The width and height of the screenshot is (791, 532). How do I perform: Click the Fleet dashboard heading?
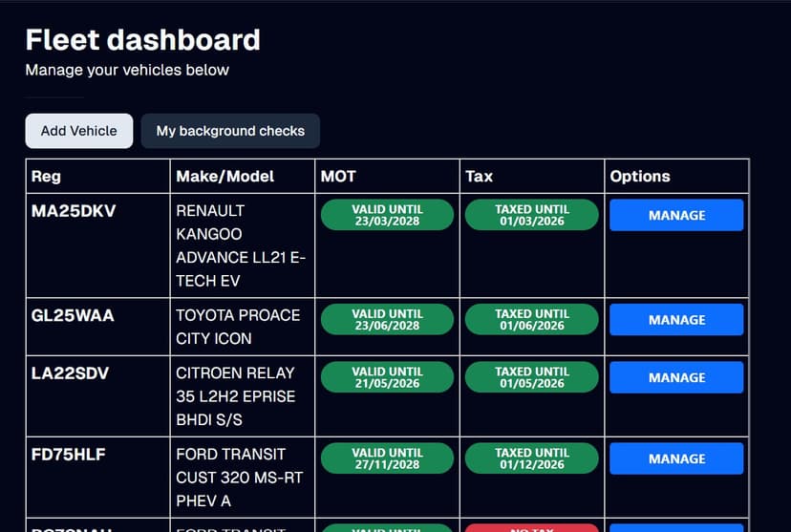(142, 40)
